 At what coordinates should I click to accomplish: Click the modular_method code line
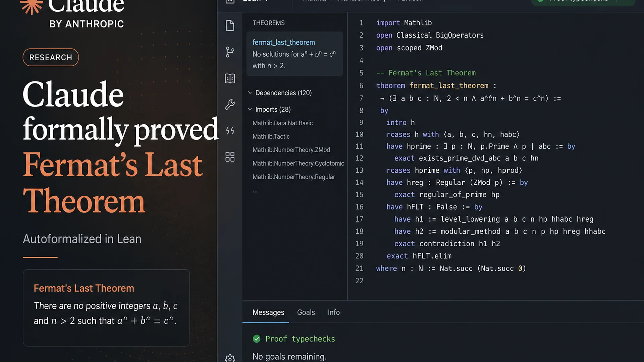point(500,232)
